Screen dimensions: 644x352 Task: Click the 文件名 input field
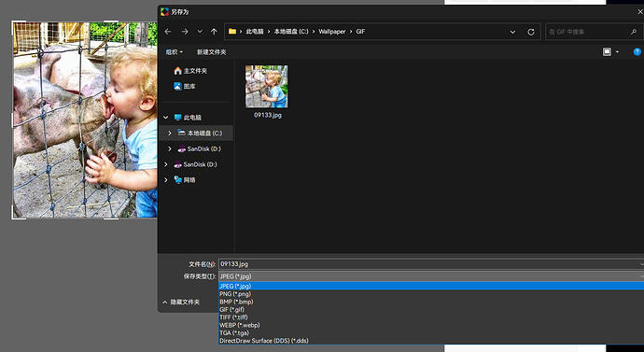tap(431, 264)
